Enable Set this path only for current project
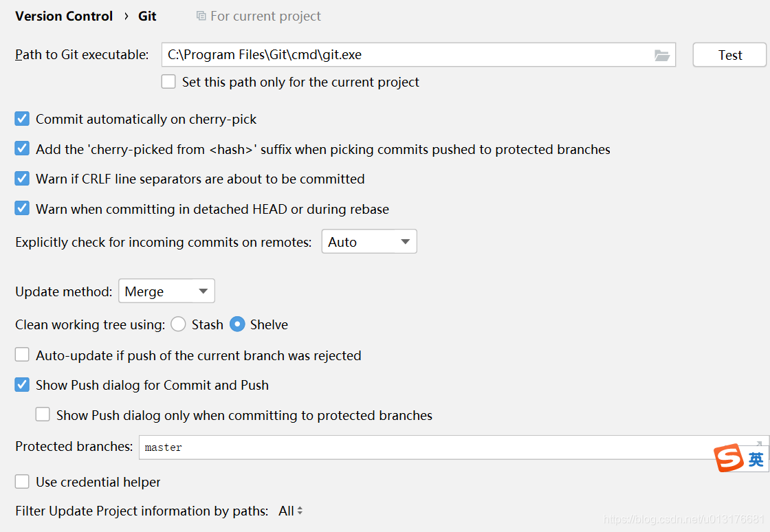The width and height of the screenshot is (770, 532). [x=168, y=82]
